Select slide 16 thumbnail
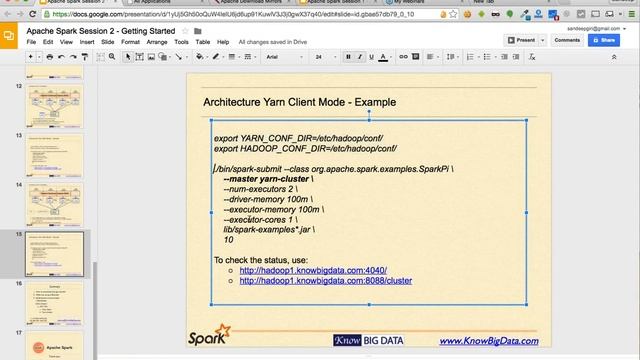Viewport: 640px width, 360px height. tap(55, 304)
